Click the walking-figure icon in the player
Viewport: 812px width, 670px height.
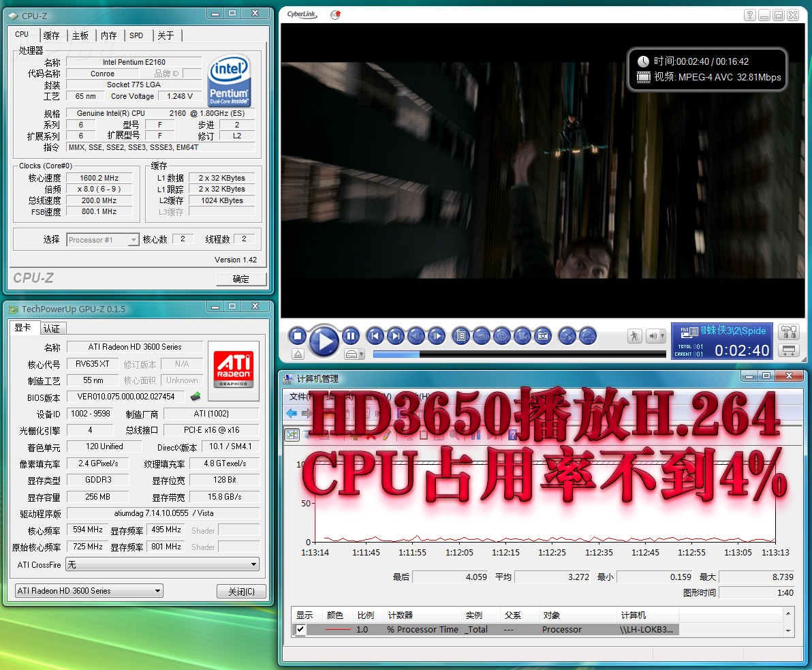(x=634, y=336)
